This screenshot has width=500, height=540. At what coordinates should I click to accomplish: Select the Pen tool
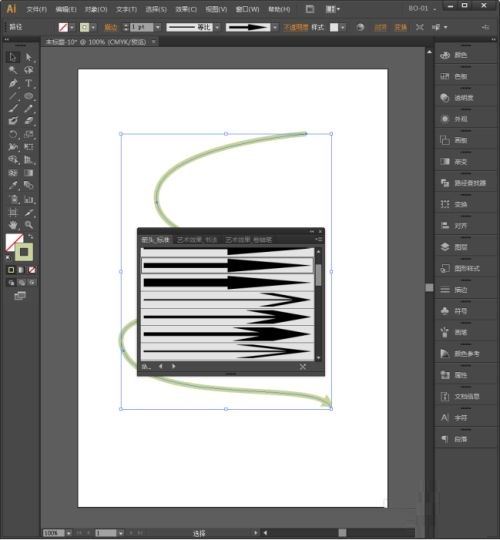[x=13, y=83]
